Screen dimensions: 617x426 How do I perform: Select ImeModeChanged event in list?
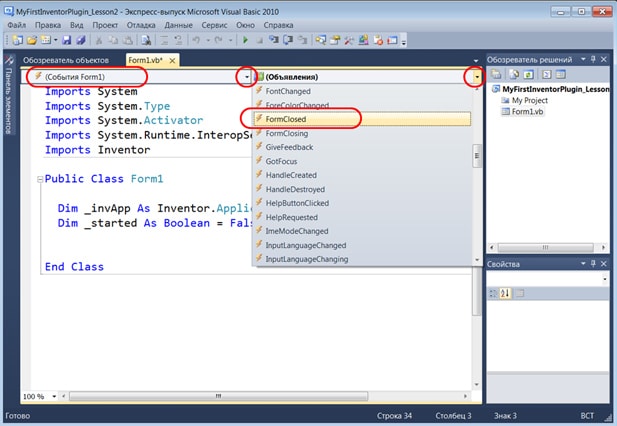(362, 231)
